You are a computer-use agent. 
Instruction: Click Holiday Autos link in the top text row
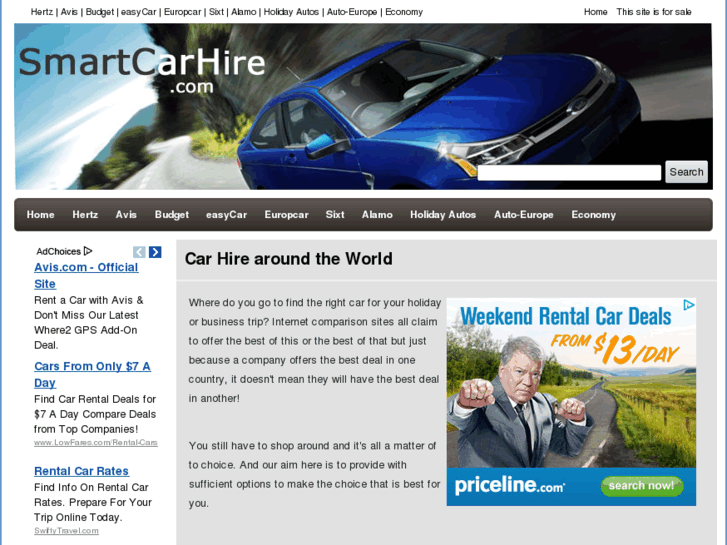pyautogui.click(x=291, y=12)
